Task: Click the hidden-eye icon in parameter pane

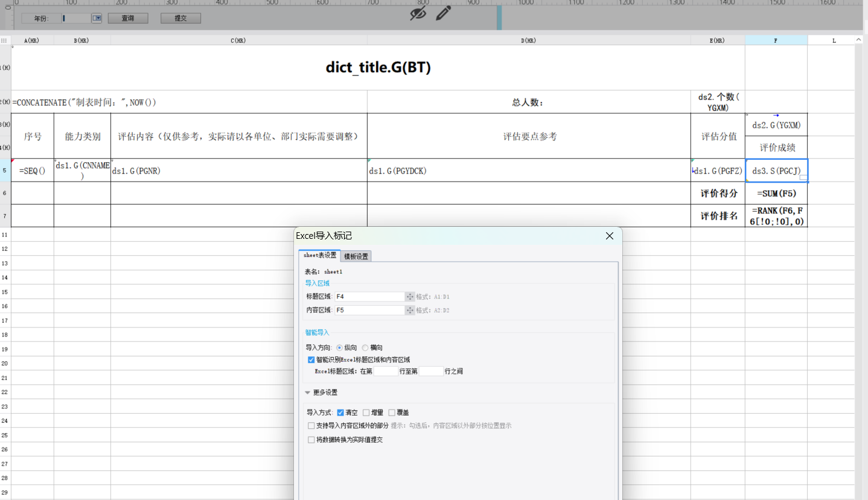Action: (x=418, y=13)
